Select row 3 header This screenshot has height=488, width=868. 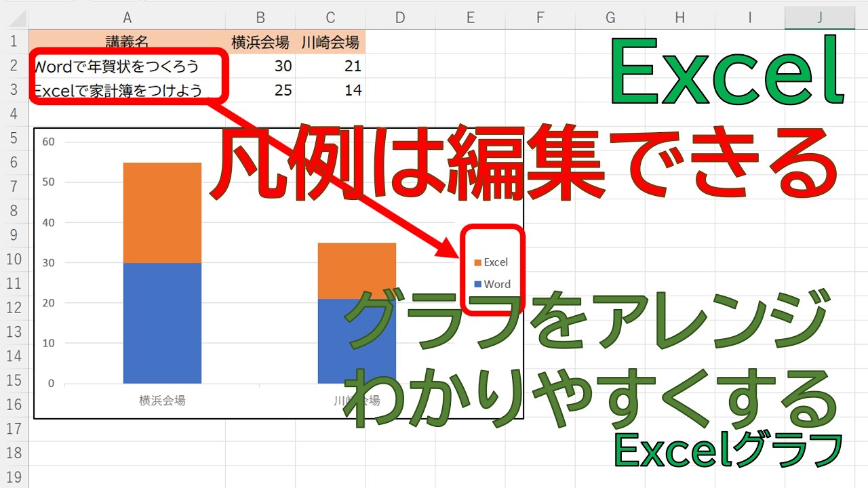coord(14,90)
